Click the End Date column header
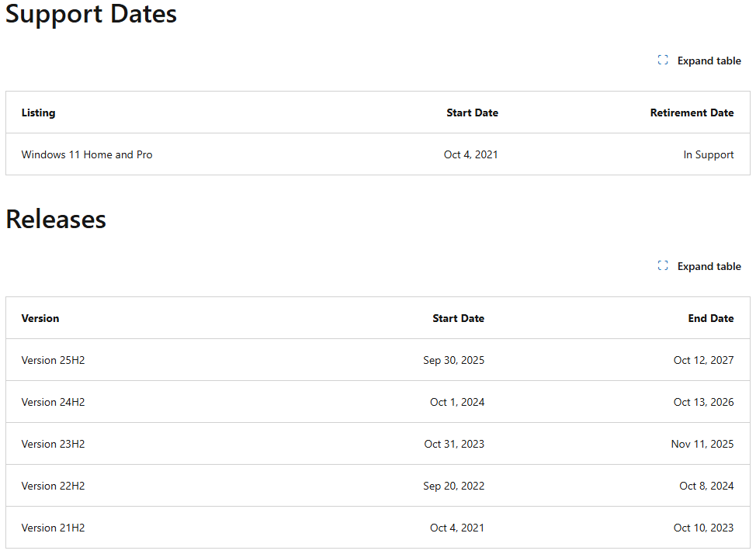 click(710, 318)
